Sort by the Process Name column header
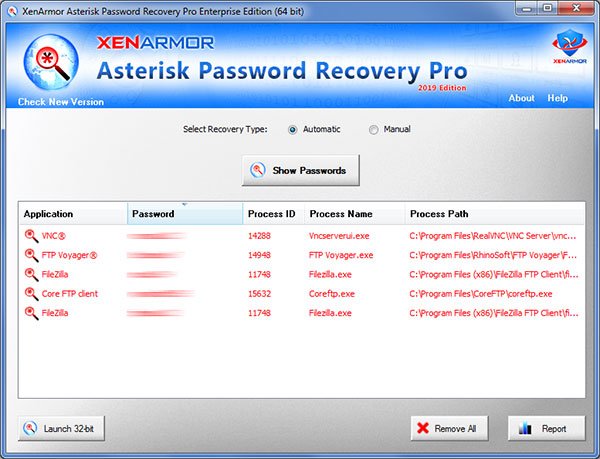The image size is (600, 459). pyautogui.click(x=355, y=214)
